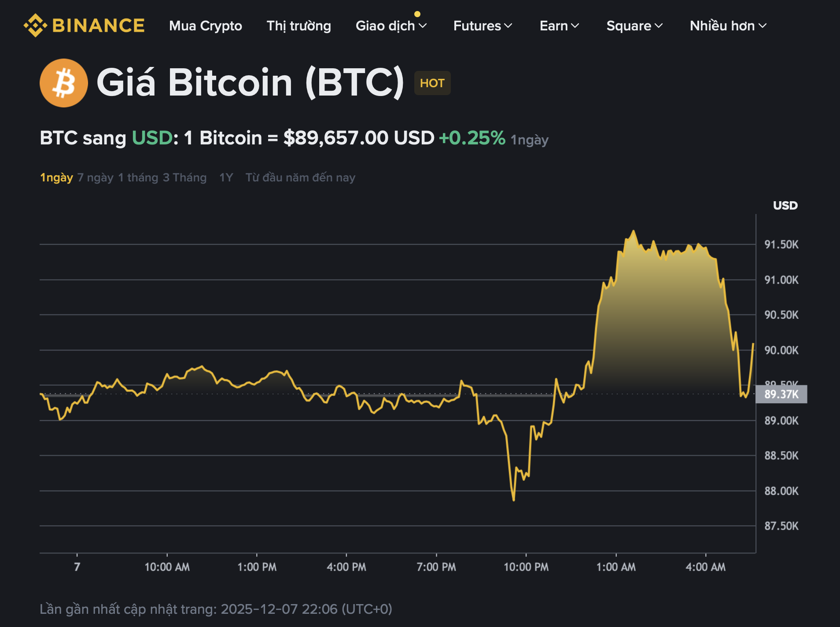The height and width of the screenshot is (627, 840).
Task: Open the Thị trường menu item
Action: pos(299,26)
